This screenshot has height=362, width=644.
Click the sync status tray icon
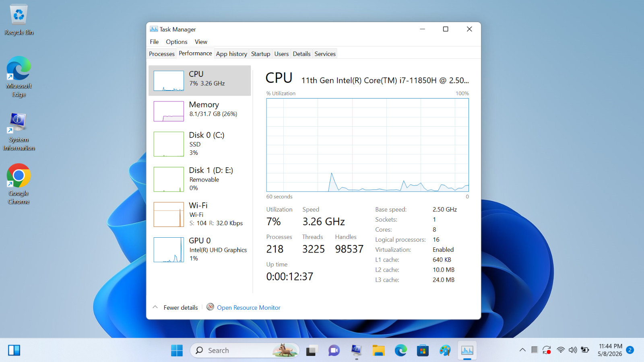pyautogui.click(x=547, y=350)
